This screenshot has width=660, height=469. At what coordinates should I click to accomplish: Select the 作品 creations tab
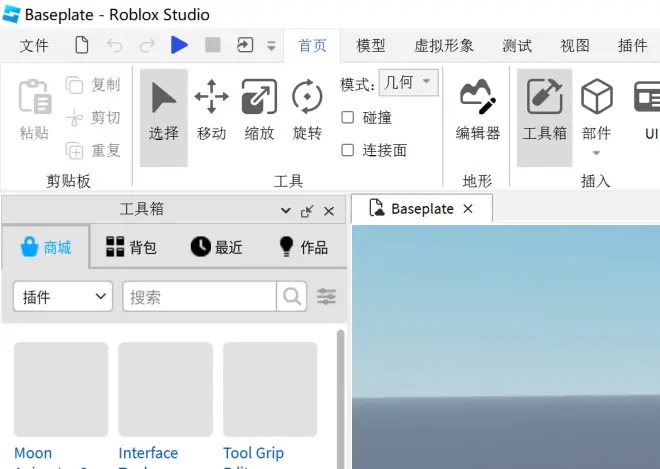[303, 247]
